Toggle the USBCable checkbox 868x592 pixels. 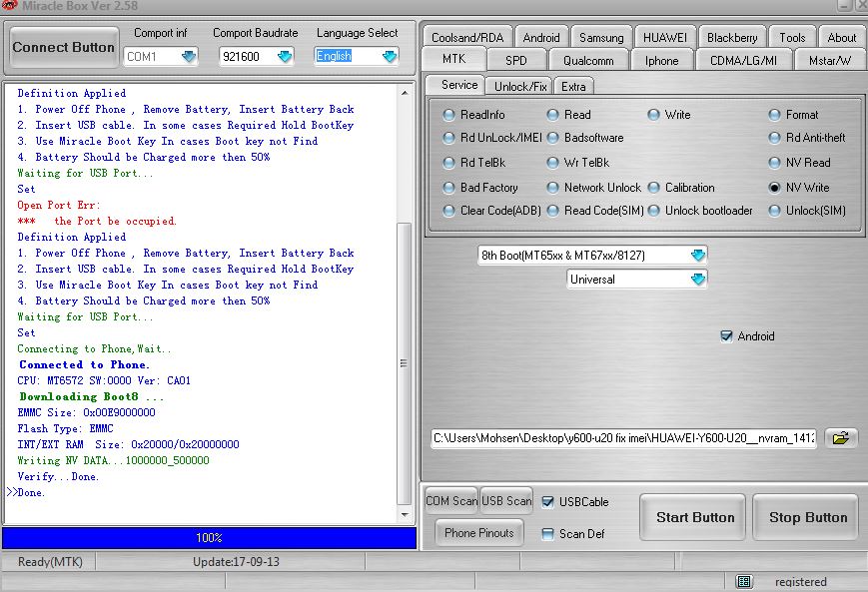[x=547, y=502]
